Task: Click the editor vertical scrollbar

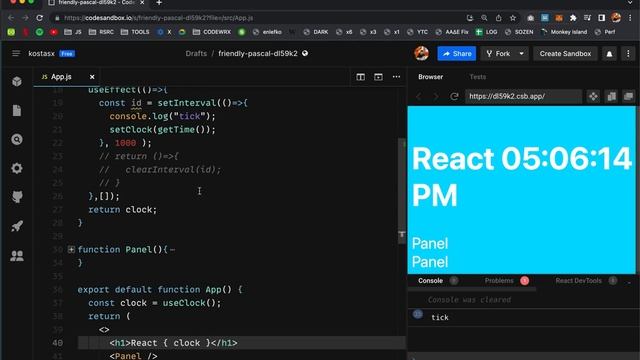Action: tap(402, 192)
